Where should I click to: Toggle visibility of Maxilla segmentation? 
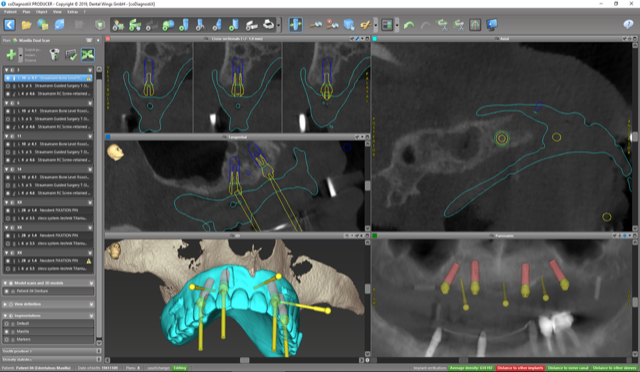(7, 331)
